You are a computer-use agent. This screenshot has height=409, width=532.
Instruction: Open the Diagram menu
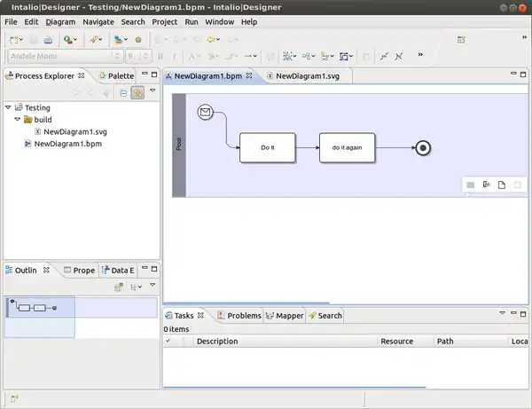click(60, 21)
